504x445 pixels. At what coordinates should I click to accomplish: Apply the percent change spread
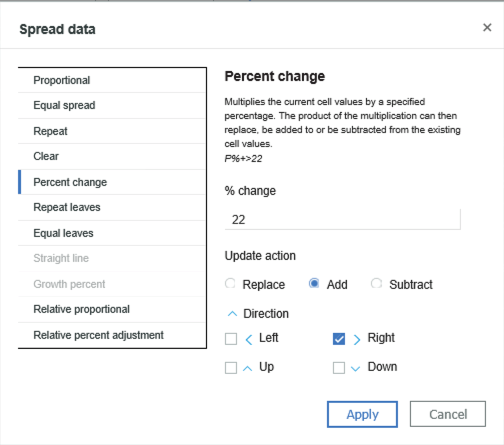pyautogui.click(x=362, y=414)
